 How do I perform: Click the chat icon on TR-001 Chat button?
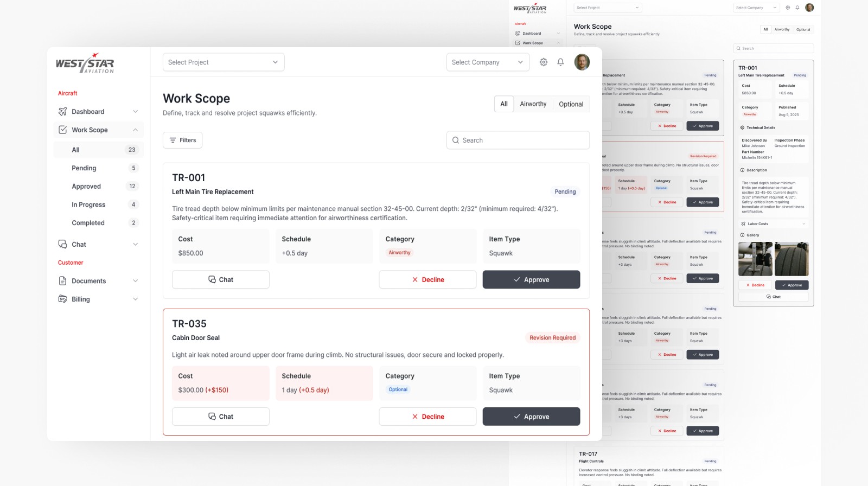[x=212, y=279]
